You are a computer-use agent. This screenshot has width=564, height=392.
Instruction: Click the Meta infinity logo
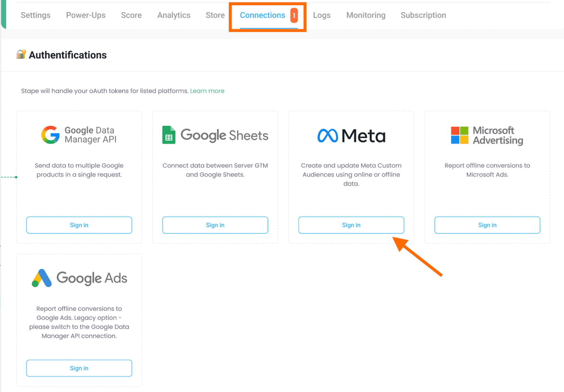click(x=327, y=136)
